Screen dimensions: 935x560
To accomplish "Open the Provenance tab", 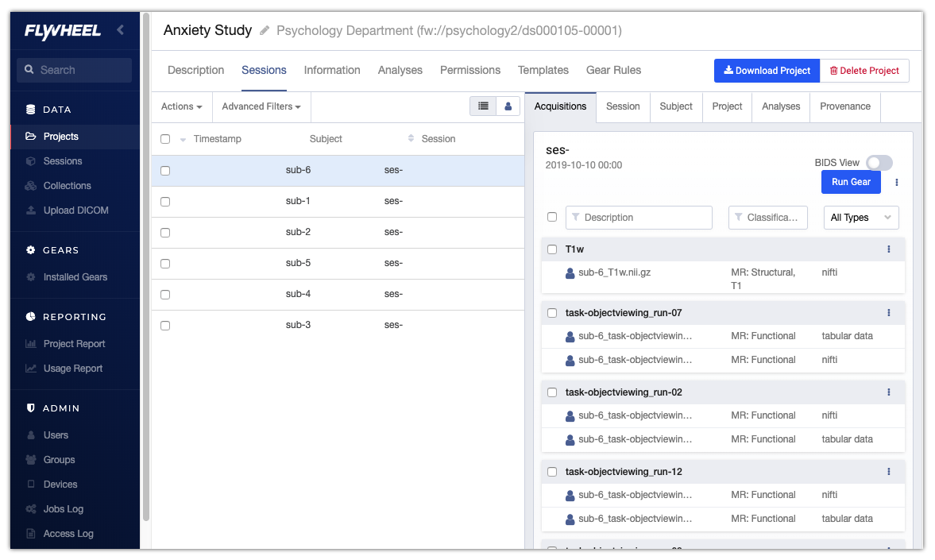I will pyautogui.click(x=845, y=106).
